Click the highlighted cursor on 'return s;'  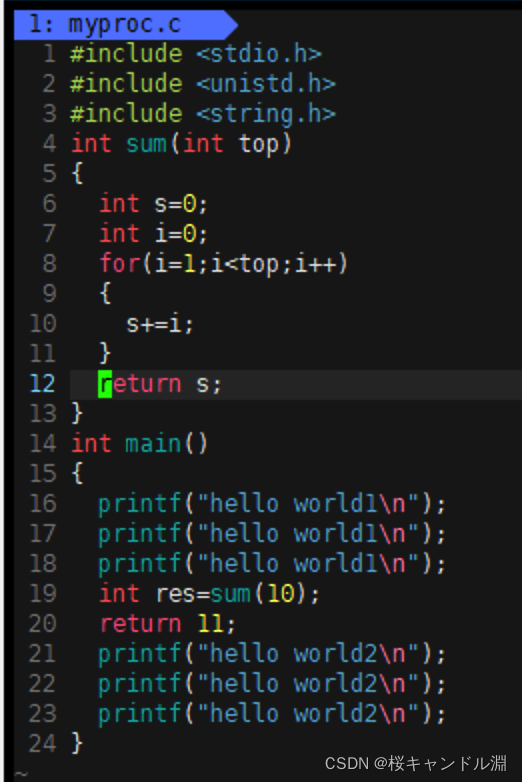pos(105,384)
